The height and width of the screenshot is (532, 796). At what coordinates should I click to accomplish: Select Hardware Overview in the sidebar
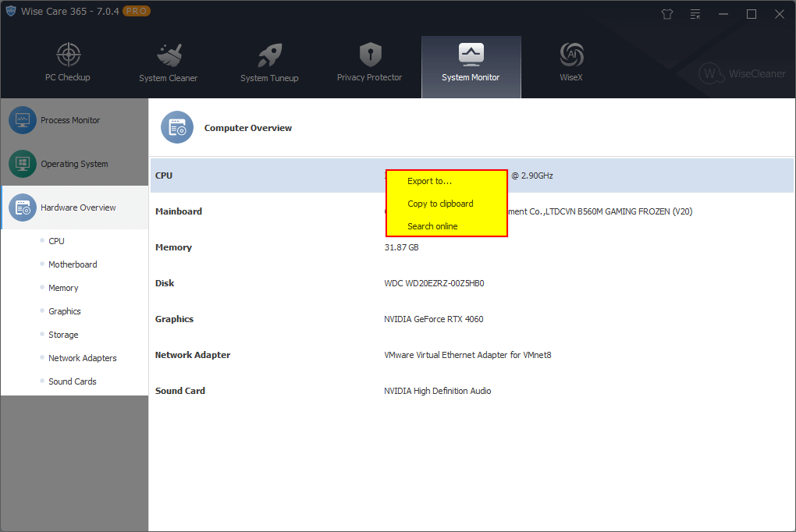[75, 207]
